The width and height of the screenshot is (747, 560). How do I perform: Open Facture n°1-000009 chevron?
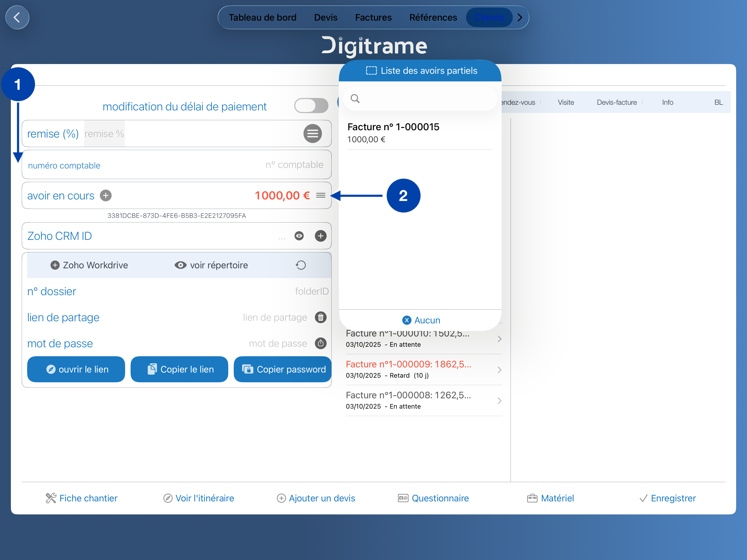point(499,370)
